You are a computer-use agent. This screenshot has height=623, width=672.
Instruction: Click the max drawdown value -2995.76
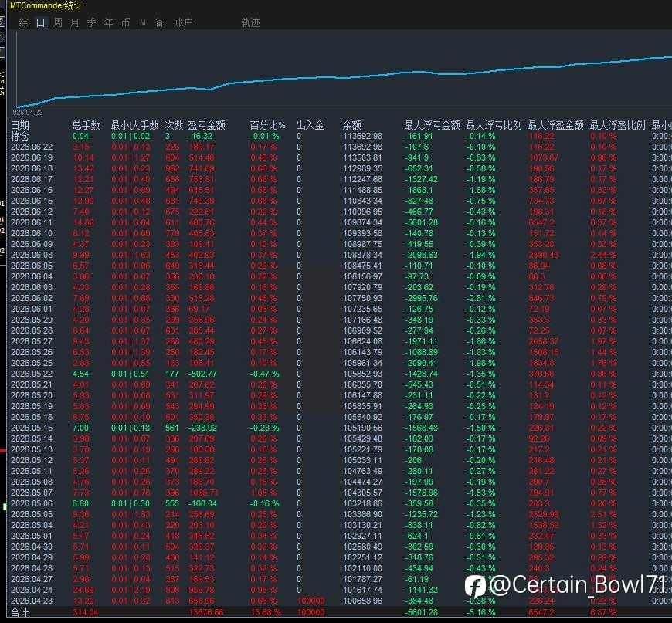click(x=421, y=298)
